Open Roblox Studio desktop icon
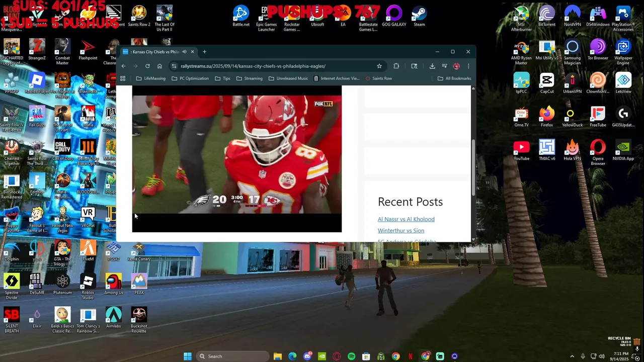 click(x=88, y=287)
